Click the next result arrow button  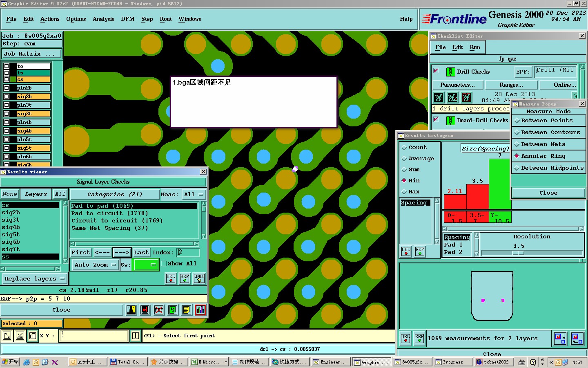tap(122, 253)
